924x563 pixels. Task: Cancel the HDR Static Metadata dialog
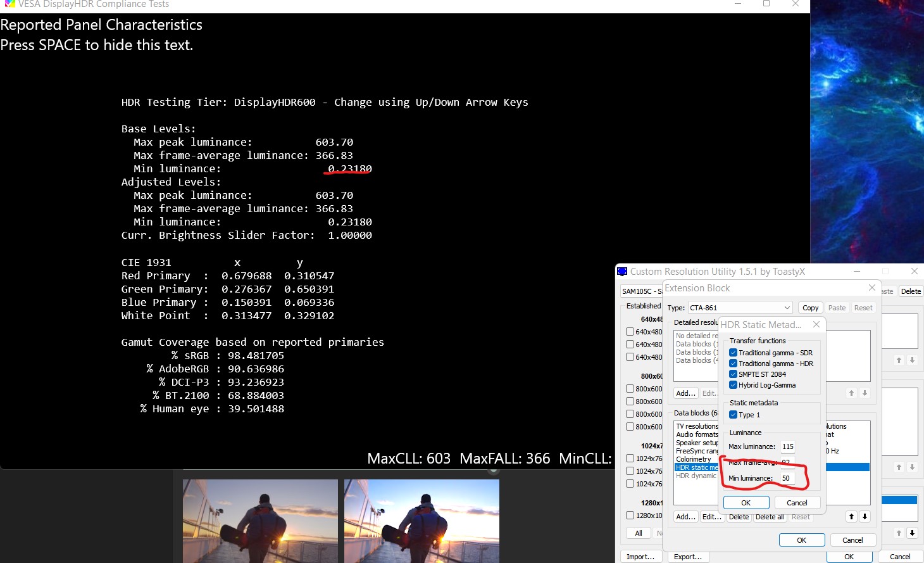[x=797, y=503]
